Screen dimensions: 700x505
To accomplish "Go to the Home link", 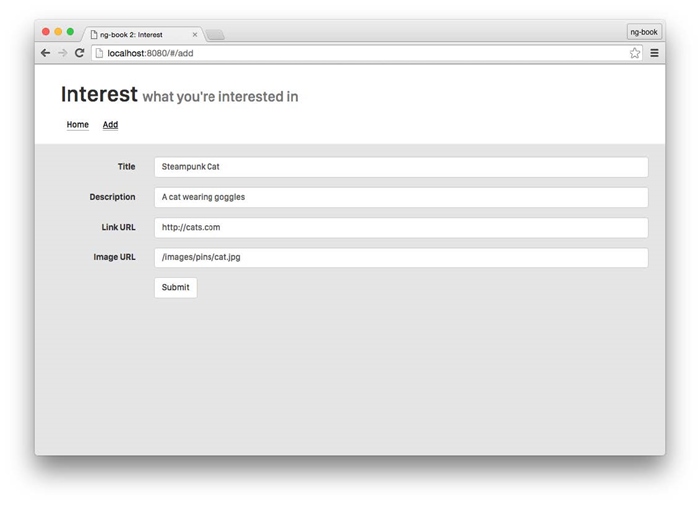I will click(x=77, y=125).
